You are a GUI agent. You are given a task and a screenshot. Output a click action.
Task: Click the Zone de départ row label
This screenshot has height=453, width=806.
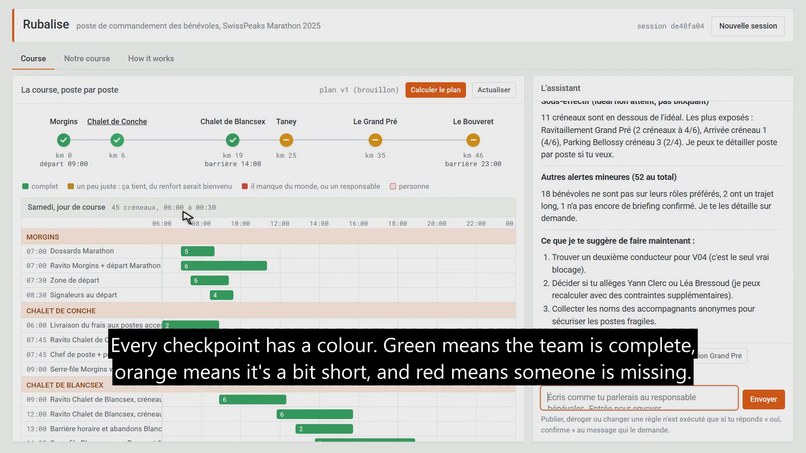[x=75, y=280]
